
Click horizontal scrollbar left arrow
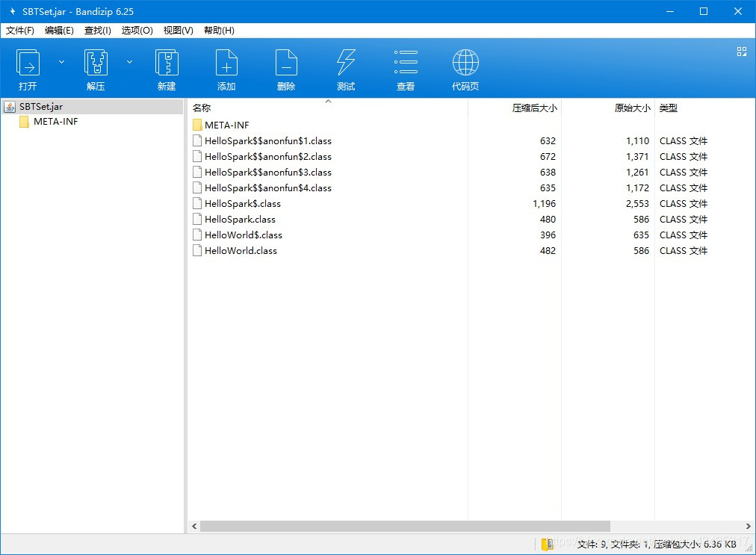194,526
